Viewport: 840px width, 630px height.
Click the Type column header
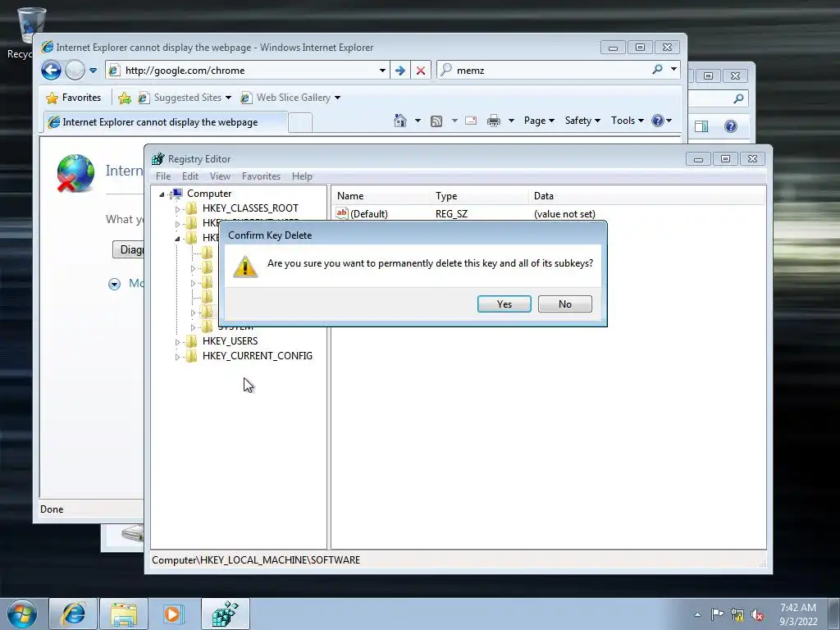(479, 196)
